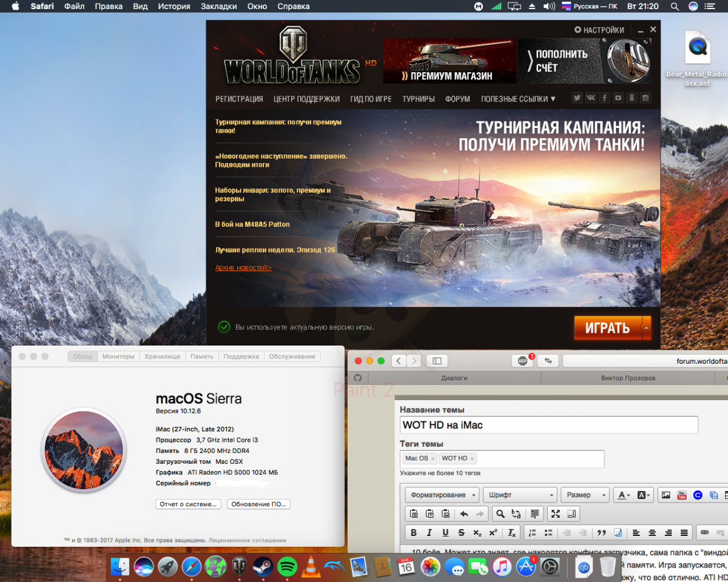
Task: Open Odnoklassniki icon in launcher
Action: coord(632,98)
